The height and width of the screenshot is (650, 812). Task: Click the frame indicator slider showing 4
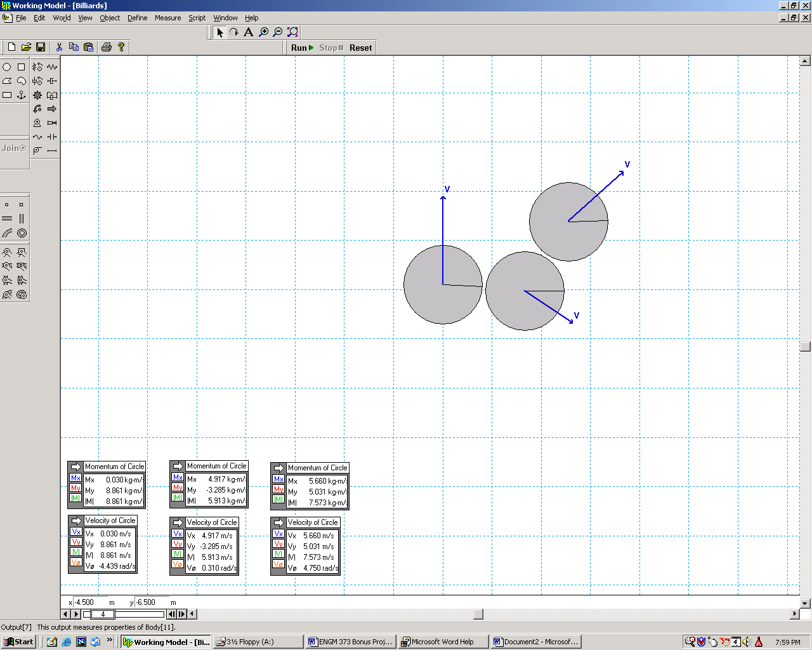coord(103,614)
